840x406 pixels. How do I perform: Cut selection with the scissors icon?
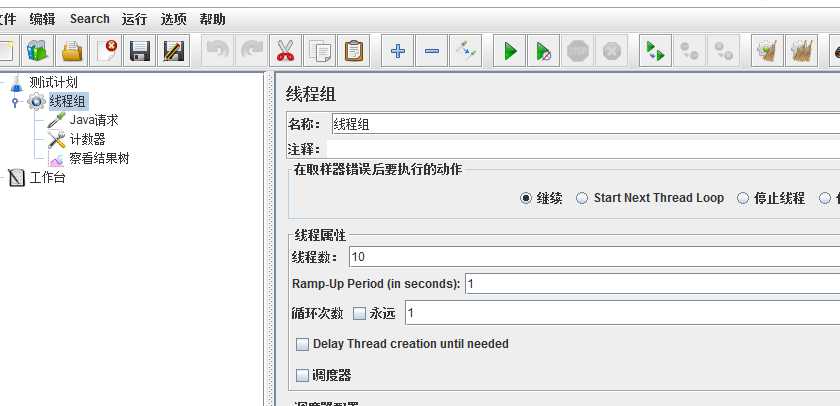(286, 51)
